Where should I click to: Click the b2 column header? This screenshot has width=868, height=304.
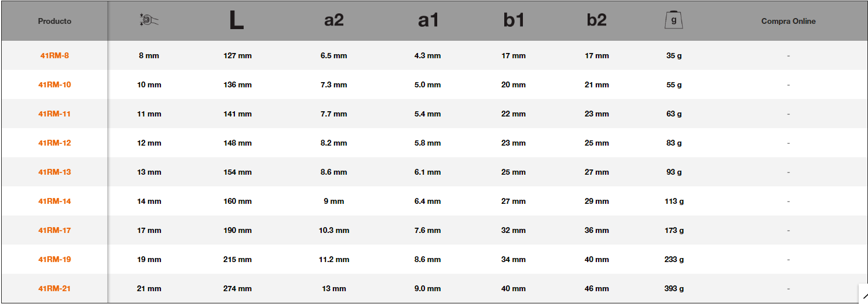(x=596, y=21)
